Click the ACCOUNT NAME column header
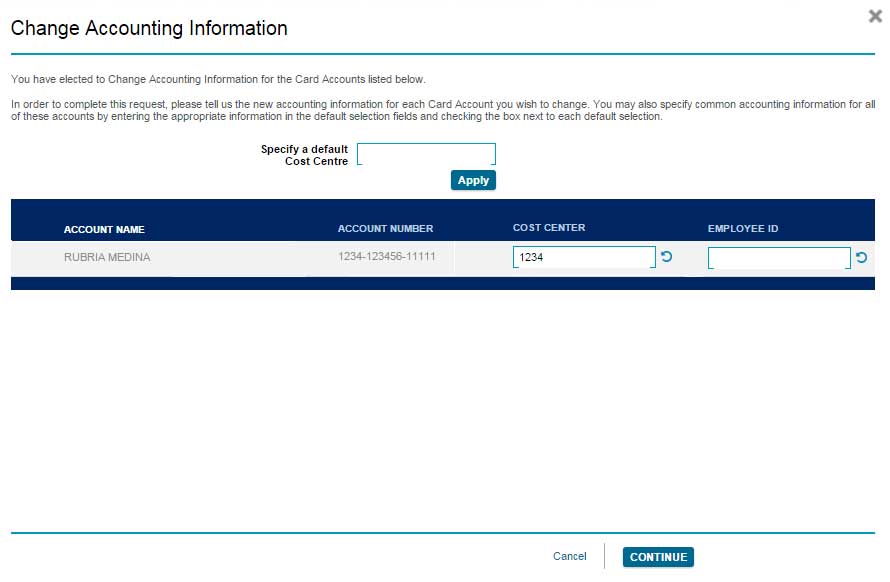This screenshot has width=890, height=582. click(x=104, y=229)
